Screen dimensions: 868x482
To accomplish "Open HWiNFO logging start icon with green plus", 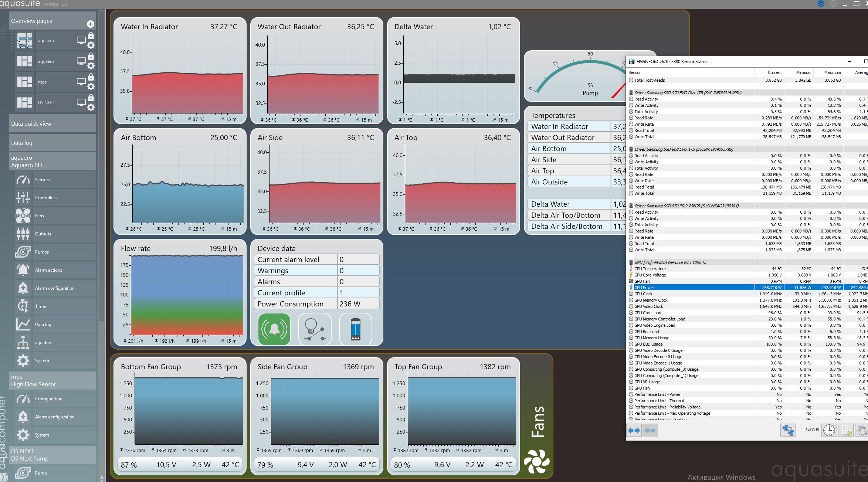I will click(847, 430).
